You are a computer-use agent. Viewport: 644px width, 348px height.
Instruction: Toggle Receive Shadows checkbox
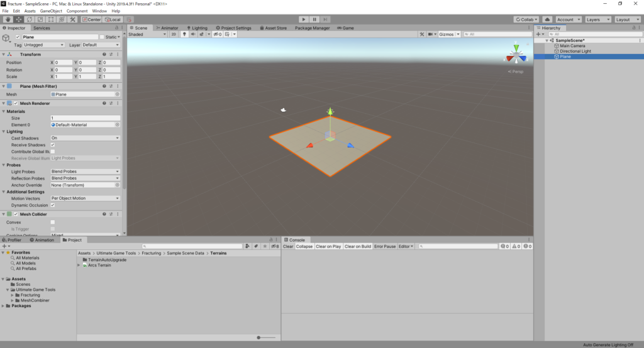53,145
